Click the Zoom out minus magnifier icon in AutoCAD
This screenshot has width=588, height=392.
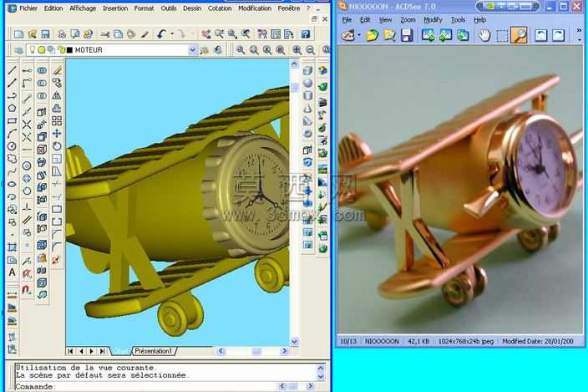(310, 50)
